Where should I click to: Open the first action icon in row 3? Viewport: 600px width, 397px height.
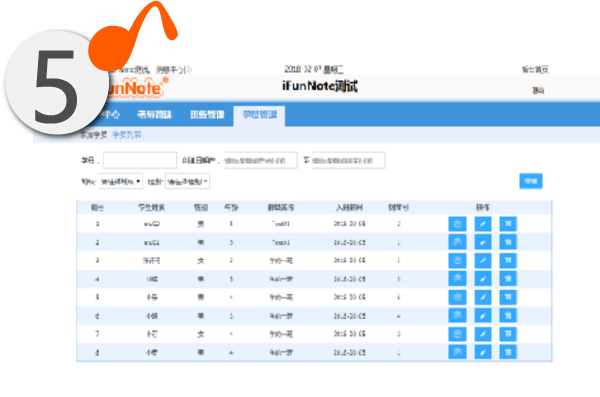pos(457,260)
